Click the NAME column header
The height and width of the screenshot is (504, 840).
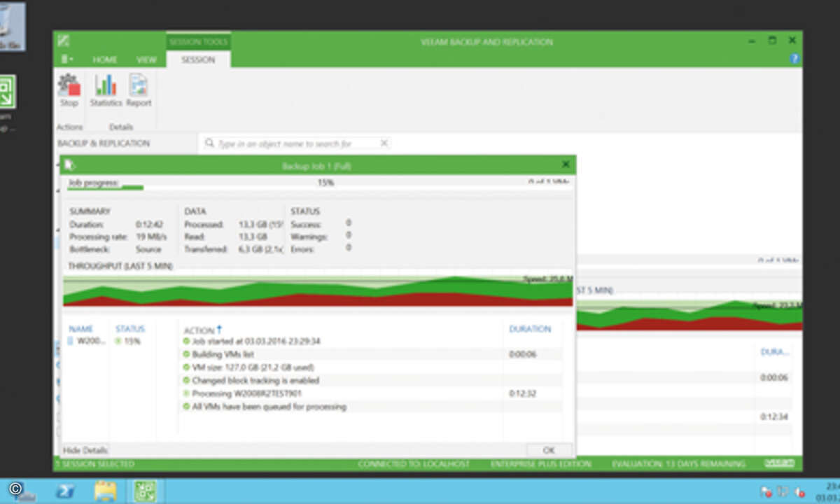[x=81, y=328]
